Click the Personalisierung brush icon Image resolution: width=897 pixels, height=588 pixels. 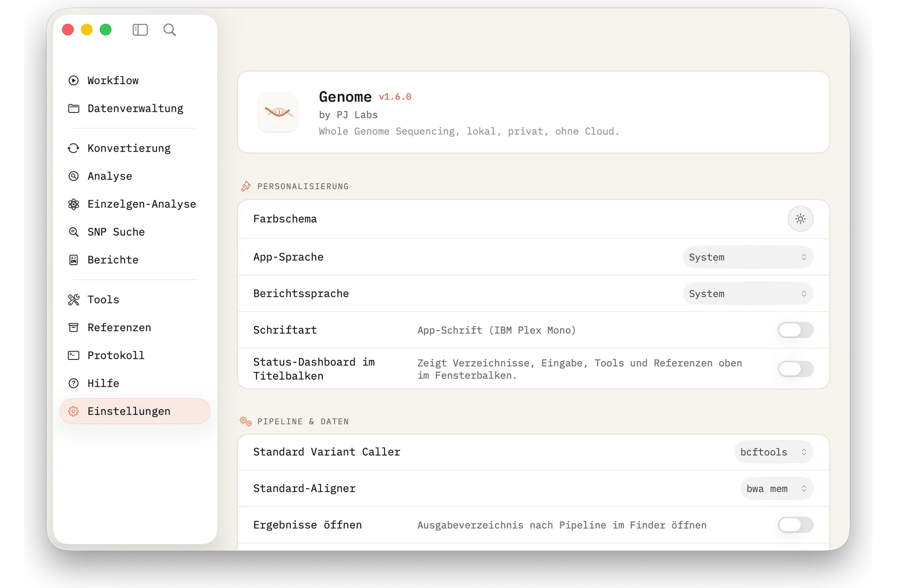(x=246, y=187)
